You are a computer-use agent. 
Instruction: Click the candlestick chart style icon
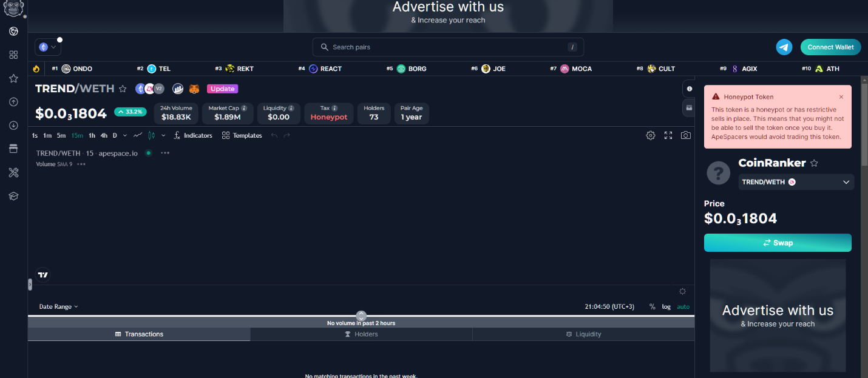click(151, 135)
